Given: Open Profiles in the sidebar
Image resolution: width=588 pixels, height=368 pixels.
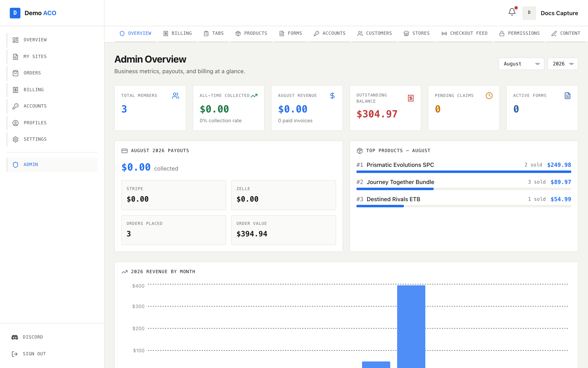Looking at the screenshot, I should pyautogui.click(x=52, y=123).
